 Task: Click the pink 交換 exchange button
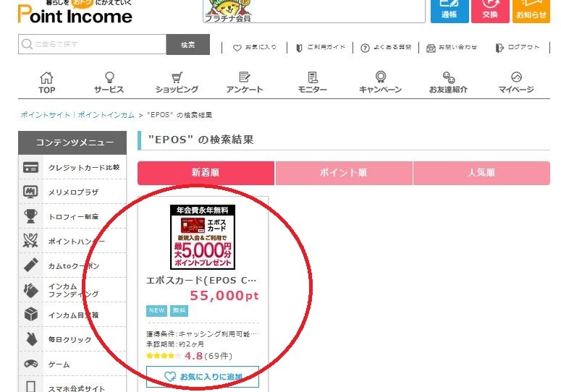(x=490, y=11)
